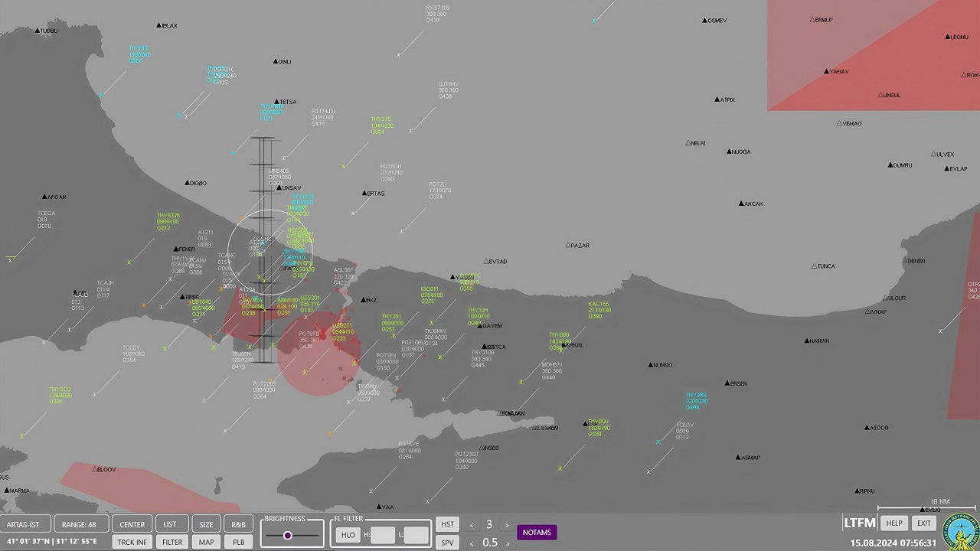
Task: Click the PAZAR waypoint symbol
Action: tap(568, 246)
